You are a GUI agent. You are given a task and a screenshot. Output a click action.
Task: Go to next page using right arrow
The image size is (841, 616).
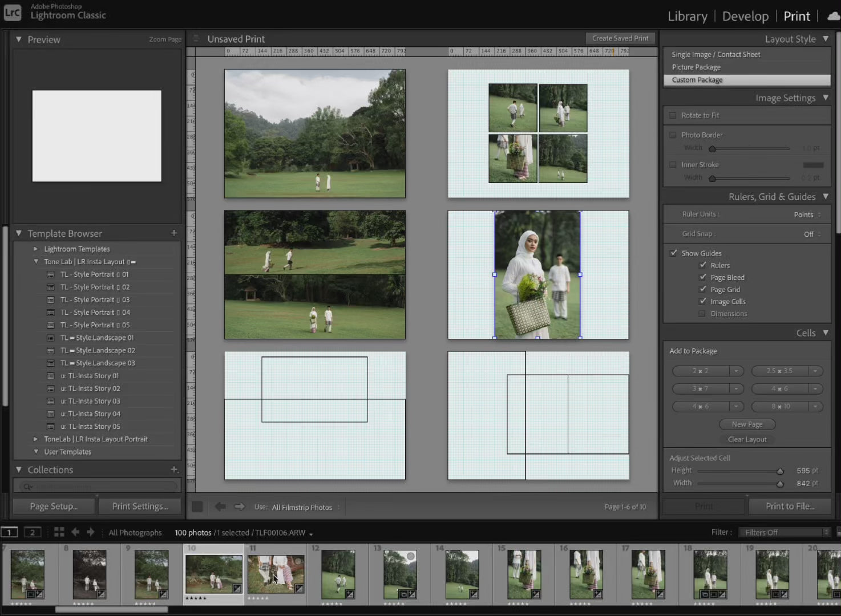tap(240, 506)
